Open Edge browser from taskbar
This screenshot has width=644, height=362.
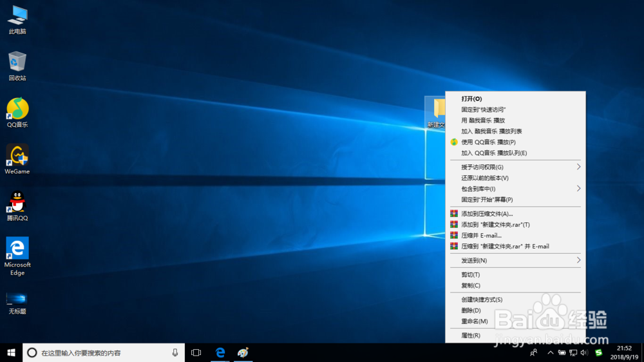[220, 352]
